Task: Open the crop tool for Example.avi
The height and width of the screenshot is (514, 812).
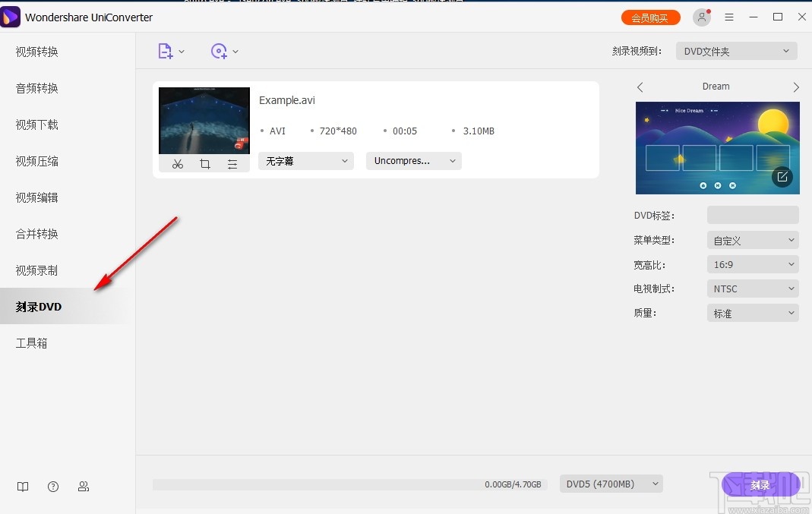Action: coord(205,163)
